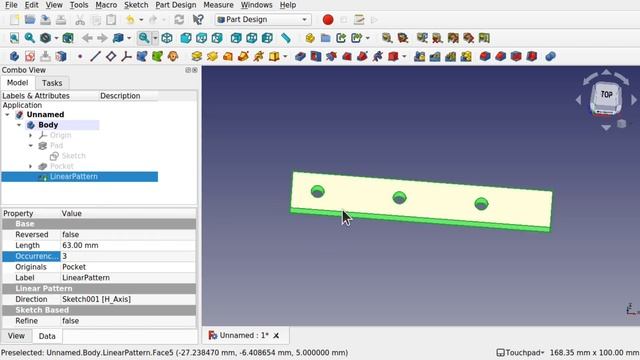Screen dimensions: 640x360
Task: Float the Combo View panel
Action: point(188,70)
